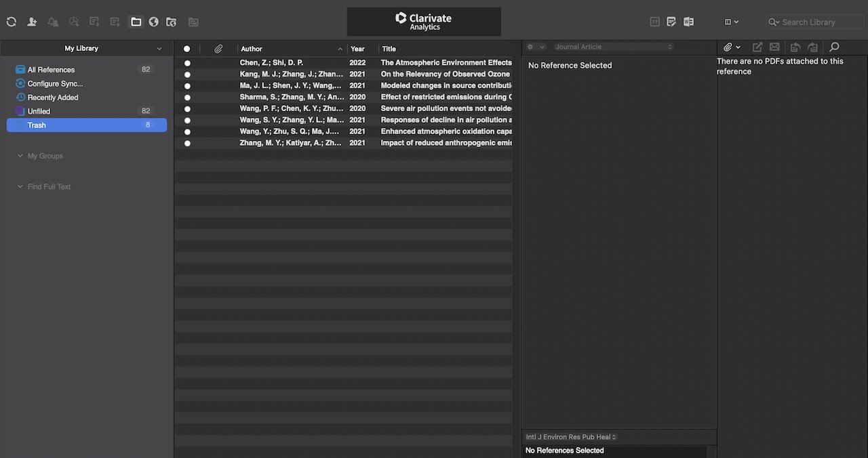868x458 pixels.
Task: Click the magnifier icon in PDF panel
Action: click(834, 47)
